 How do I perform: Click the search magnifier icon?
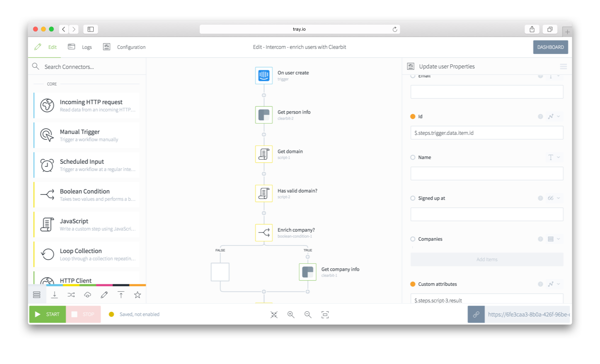[x=36, y=66]
